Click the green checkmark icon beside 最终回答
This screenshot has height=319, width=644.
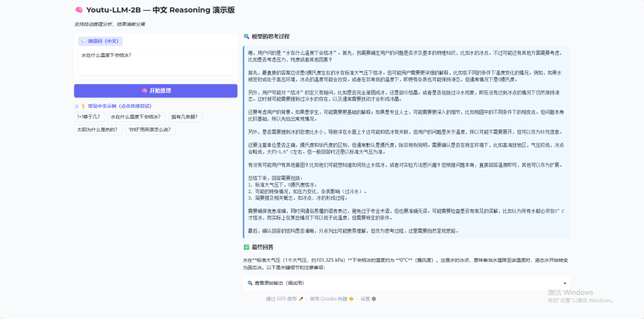click(x=246, y=247)
